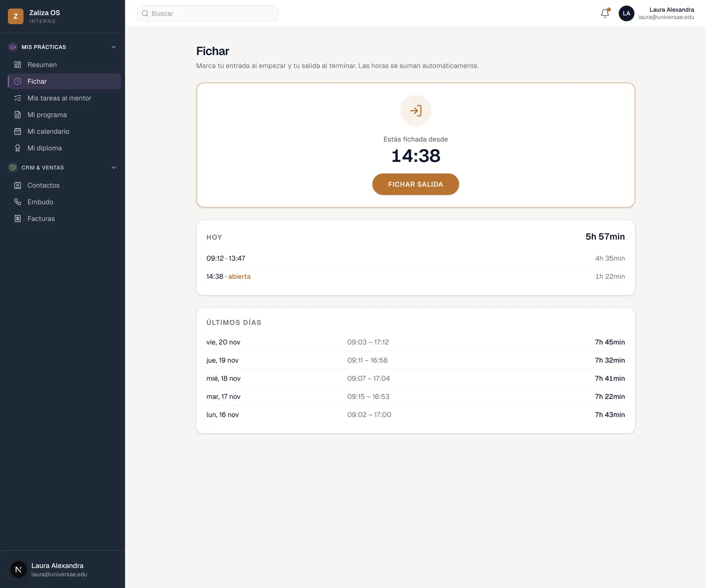706x588 pixels.
Task: Open Mi diploma
Action: pyautogui.click(x=64, y=148)
